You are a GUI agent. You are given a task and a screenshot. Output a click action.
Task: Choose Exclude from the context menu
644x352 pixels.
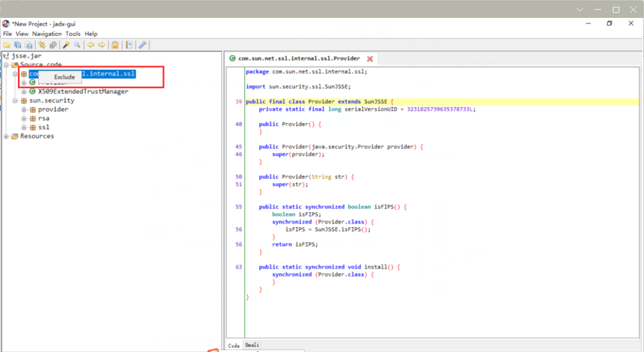coord(64,77)
